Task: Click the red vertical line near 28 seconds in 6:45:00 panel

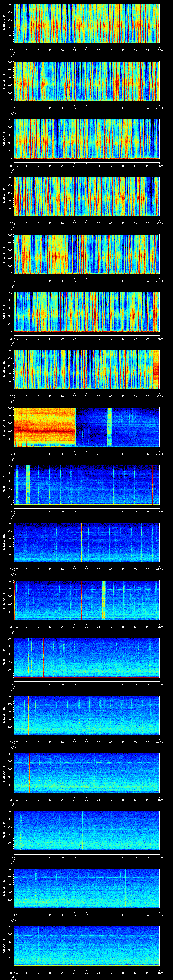Action: click(x=82, y=831)
